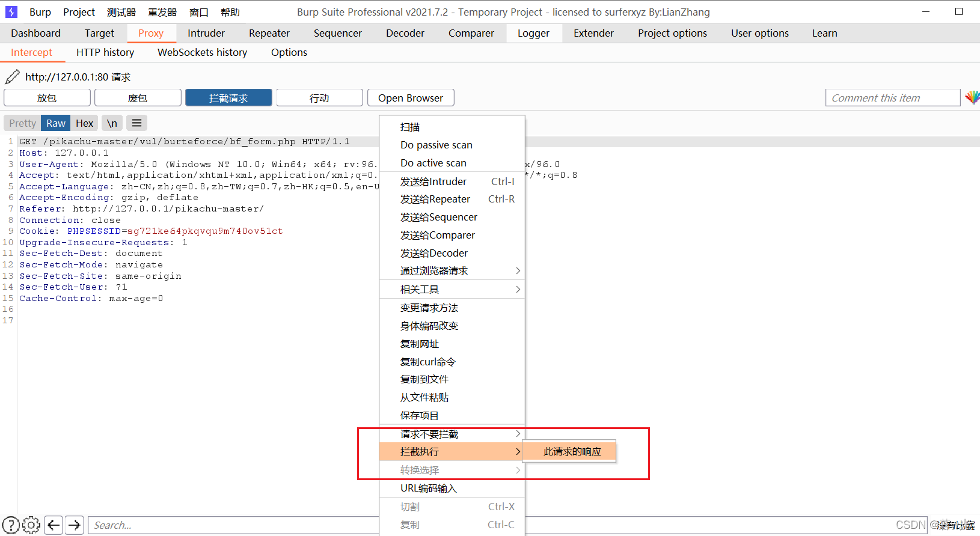Switch to Intruder tab
Viewport: 980px width, 536px height.
206,33
